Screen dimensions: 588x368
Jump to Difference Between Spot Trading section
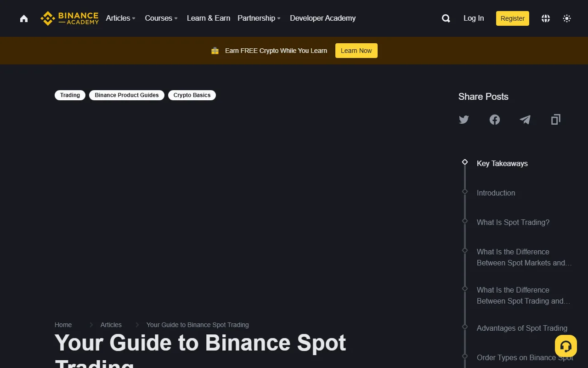[523, 295]
